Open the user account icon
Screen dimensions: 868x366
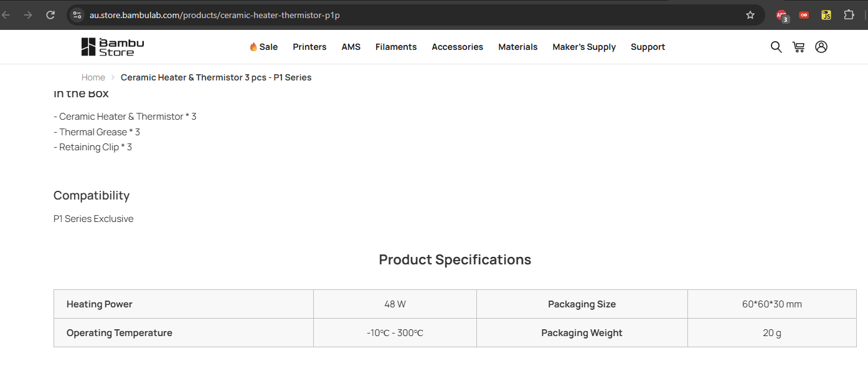pyautogui.click(x=821, y=47)
